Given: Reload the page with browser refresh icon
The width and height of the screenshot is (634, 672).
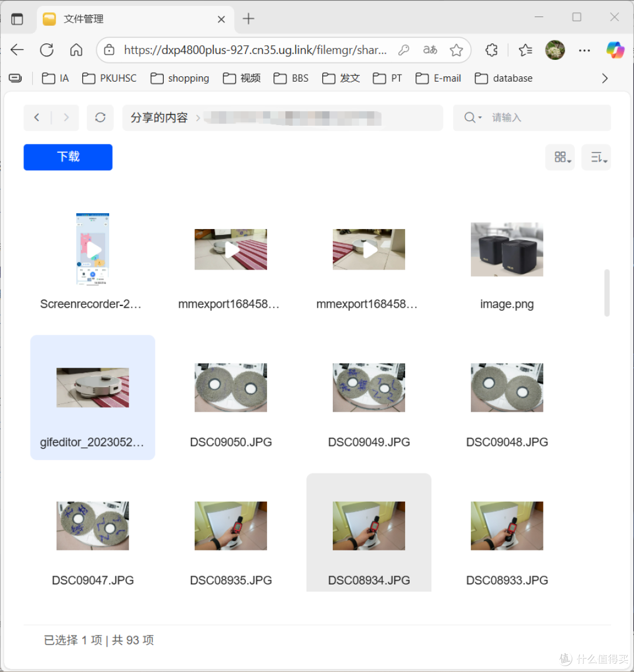Looking at the screenshot, I should click(47, 50).
